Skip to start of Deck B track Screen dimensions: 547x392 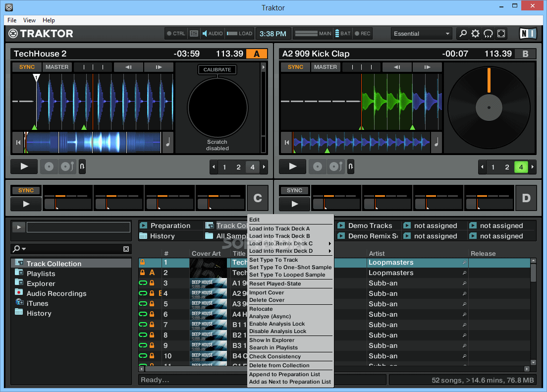287,142
